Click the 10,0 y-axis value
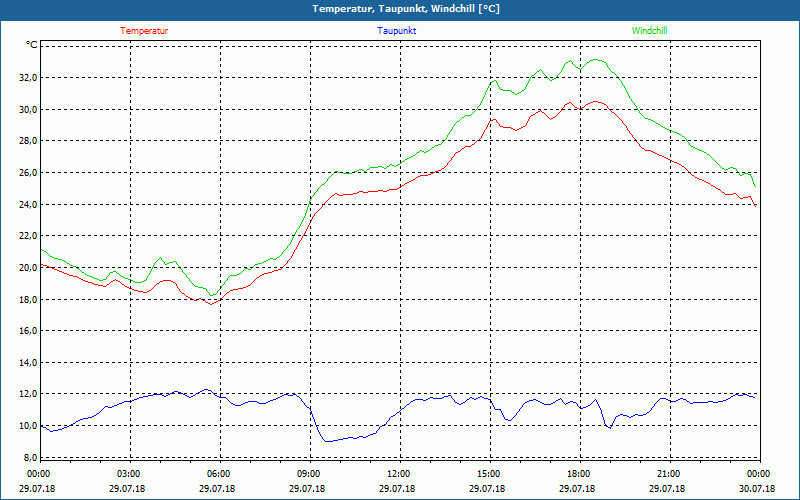Screen dimensions: 800x500 pyautogui.click(x=28, y=426)
